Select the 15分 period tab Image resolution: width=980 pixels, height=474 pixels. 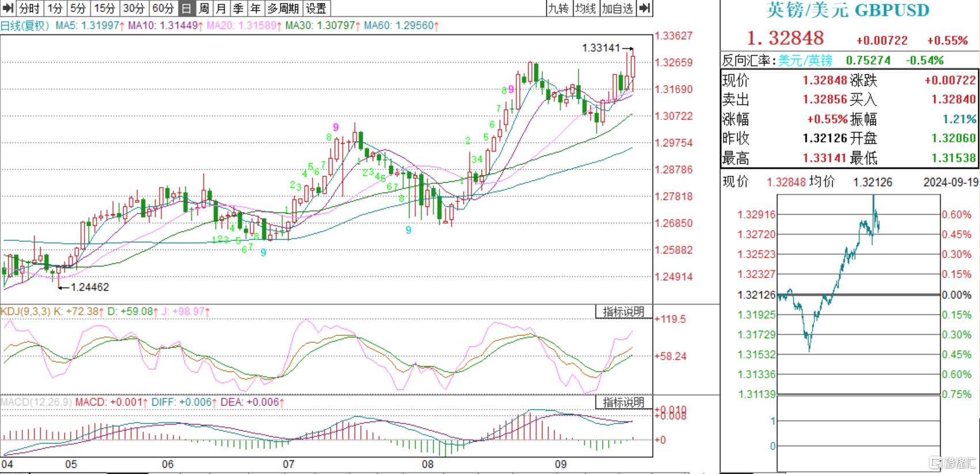[104, 8]
